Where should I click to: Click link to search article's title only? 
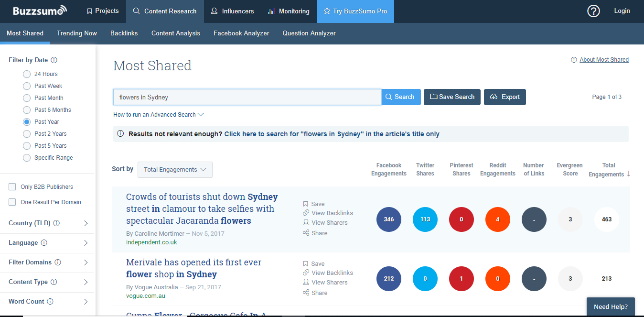pyautogui.click(x=332, y=134)
